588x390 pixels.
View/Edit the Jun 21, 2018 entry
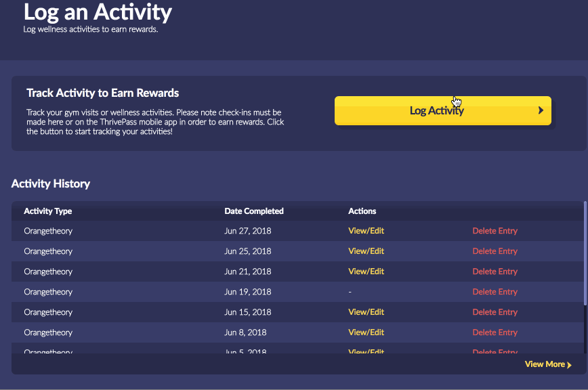[366, 272]
